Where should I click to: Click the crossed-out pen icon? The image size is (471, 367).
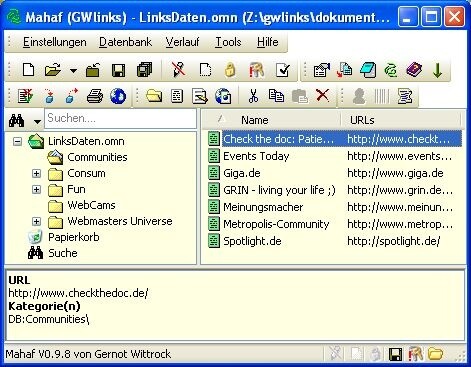pyautogui.click(x=178, y=70)
